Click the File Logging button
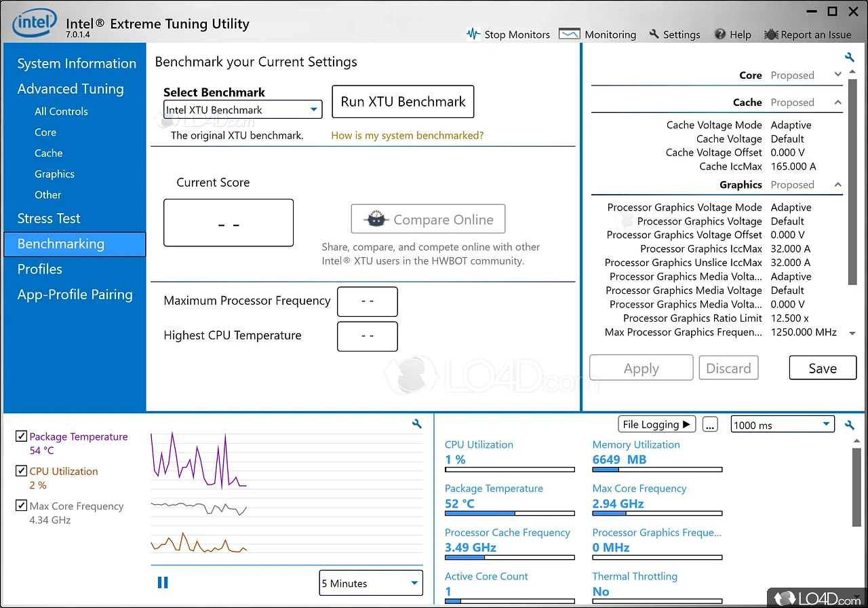Viewport: 868px width, 608px height. 657,424
